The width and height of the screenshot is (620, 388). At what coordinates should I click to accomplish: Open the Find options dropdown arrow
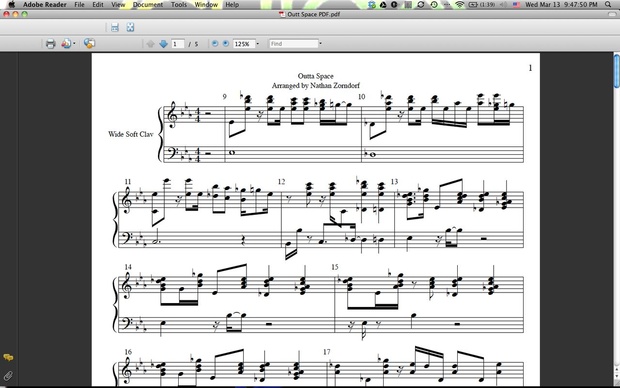[x=321, y=44]
